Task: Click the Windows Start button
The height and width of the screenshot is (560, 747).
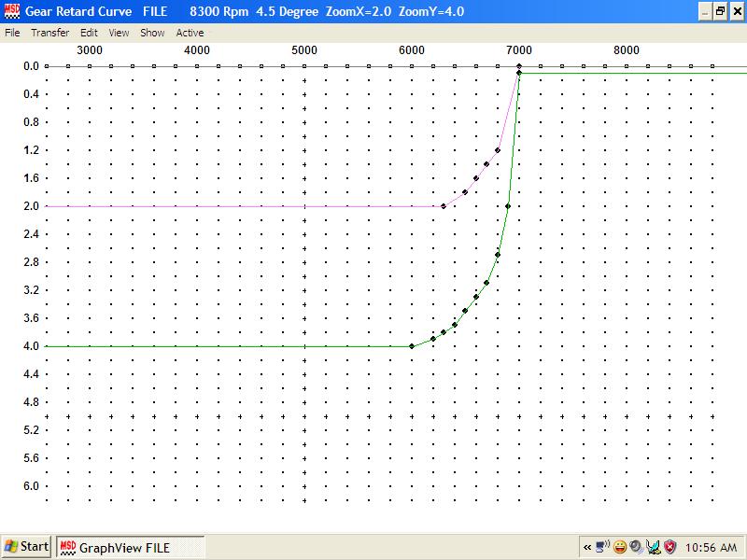Action: coord(26,547)
